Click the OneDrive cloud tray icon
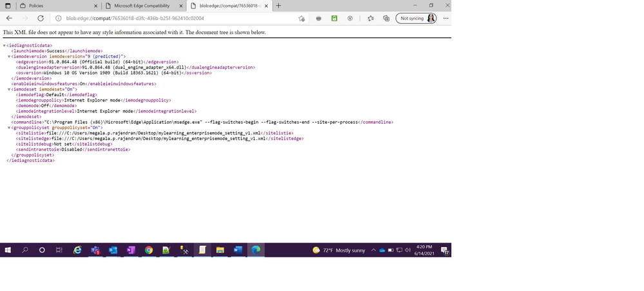The width and height of the screenshot is (644, 291). pos(382,250)
